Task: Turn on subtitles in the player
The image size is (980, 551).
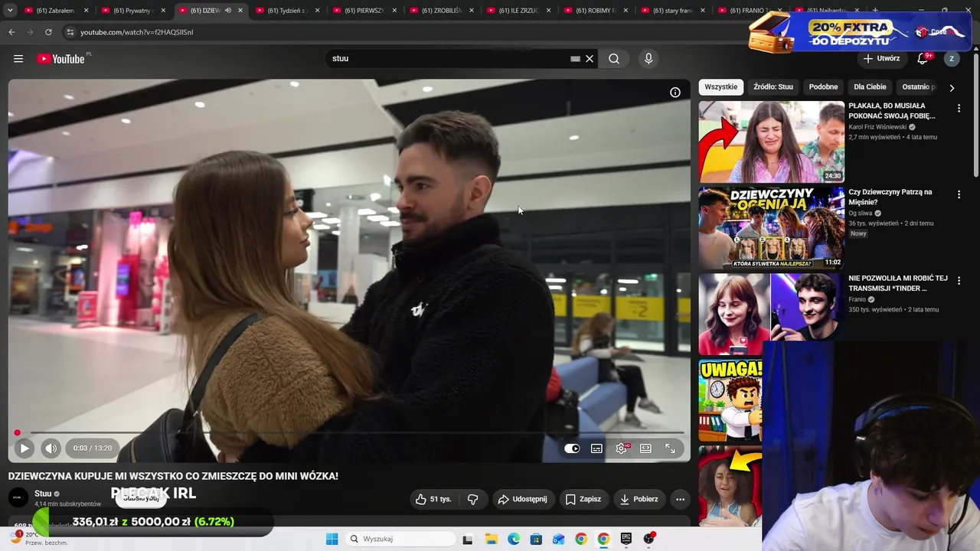Action: pos(596,448)
